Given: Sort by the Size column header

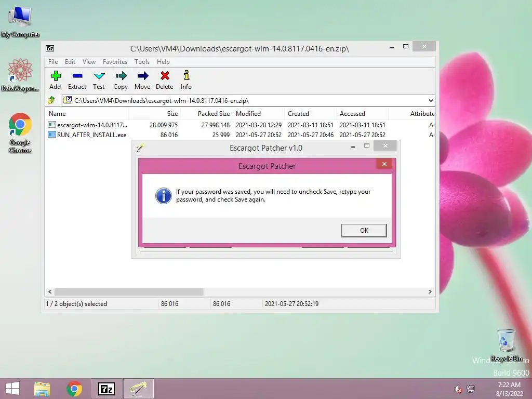Looking at the screenshot, I should (x=155, y=114).
